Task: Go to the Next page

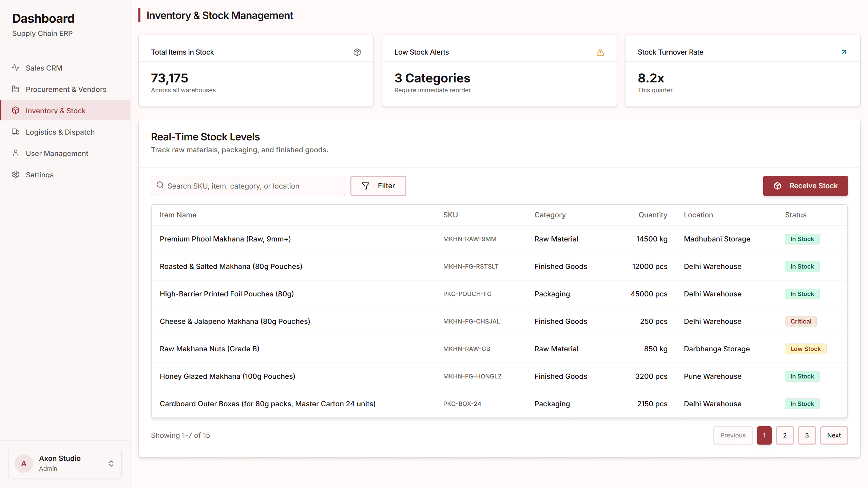Action: coord(834,435)
